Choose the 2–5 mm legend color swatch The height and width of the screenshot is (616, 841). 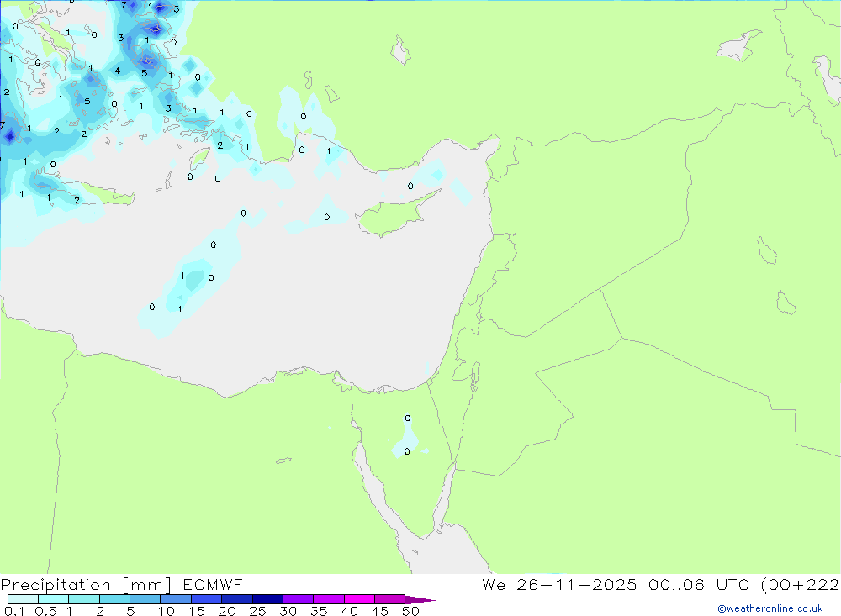[114, 599]
